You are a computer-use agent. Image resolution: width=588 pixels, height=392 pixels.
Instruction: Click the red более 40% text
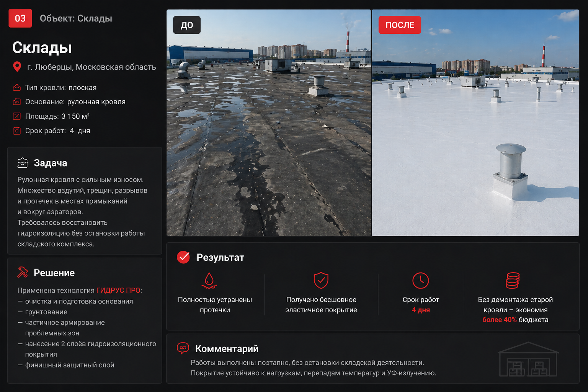499,320
